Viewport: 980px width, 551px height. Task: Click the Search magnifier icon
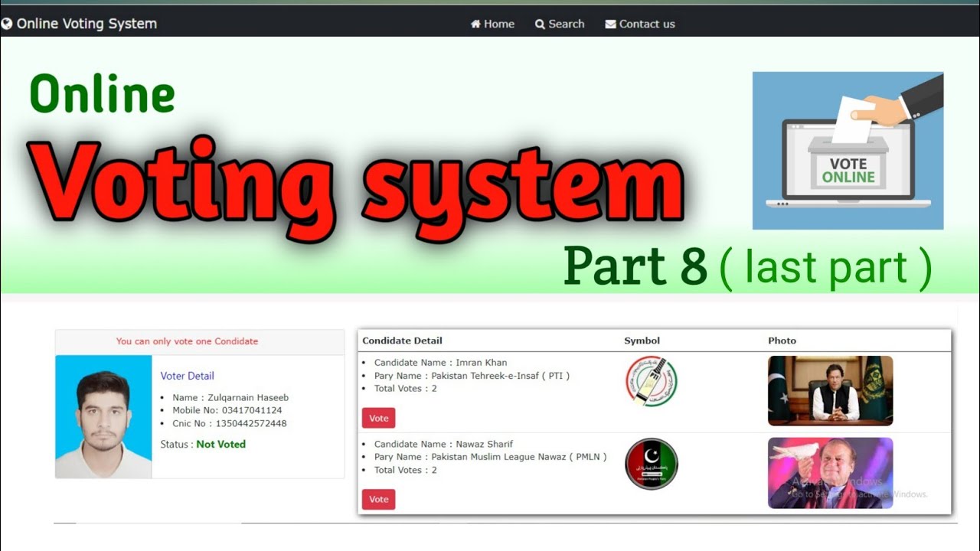pos(540,24)
